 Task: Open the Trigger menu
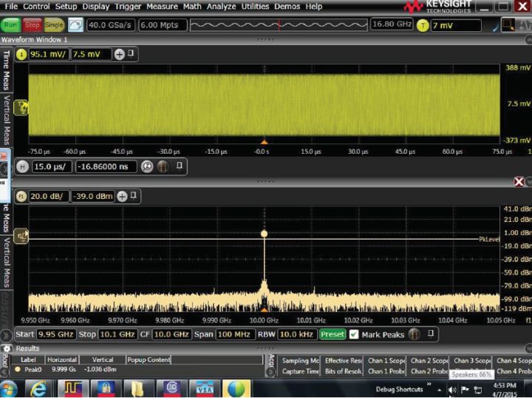127,6
